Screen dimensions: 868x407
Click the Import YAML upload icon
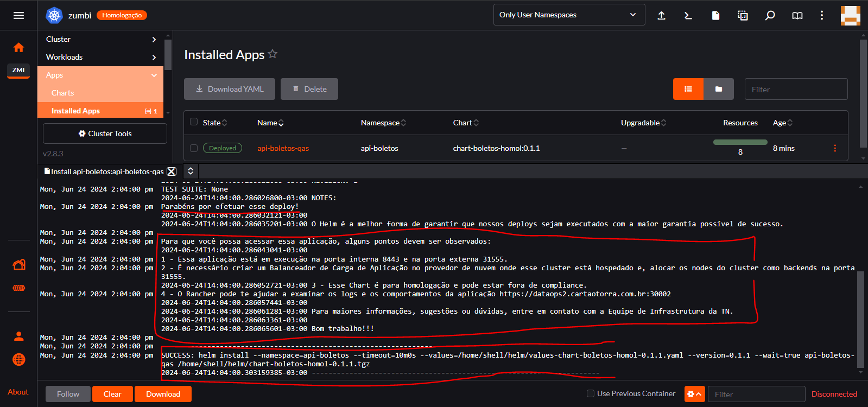tap(661, 15)
